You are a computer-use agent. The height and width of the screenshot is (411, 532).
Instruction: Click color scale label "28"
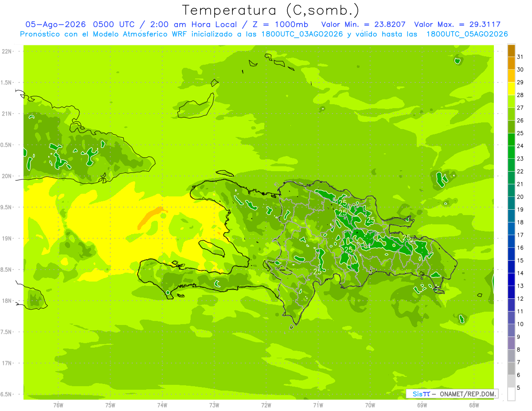(520, 95)
